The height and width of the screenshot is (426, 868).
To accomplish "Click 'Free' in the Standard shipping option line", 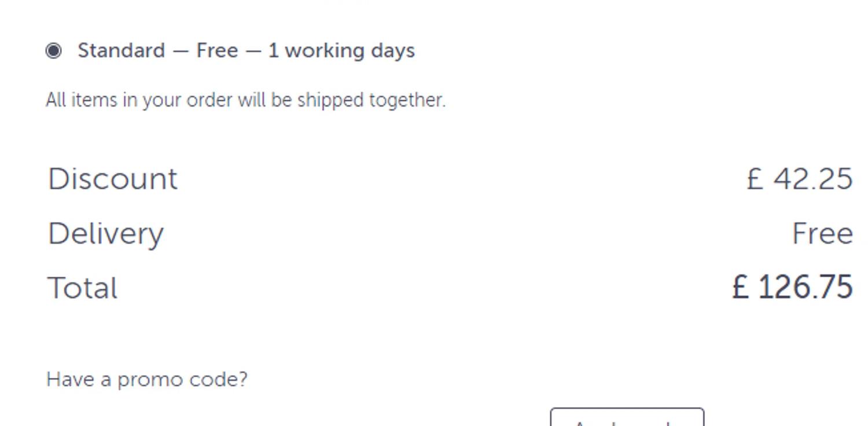I will click(217, 50).
